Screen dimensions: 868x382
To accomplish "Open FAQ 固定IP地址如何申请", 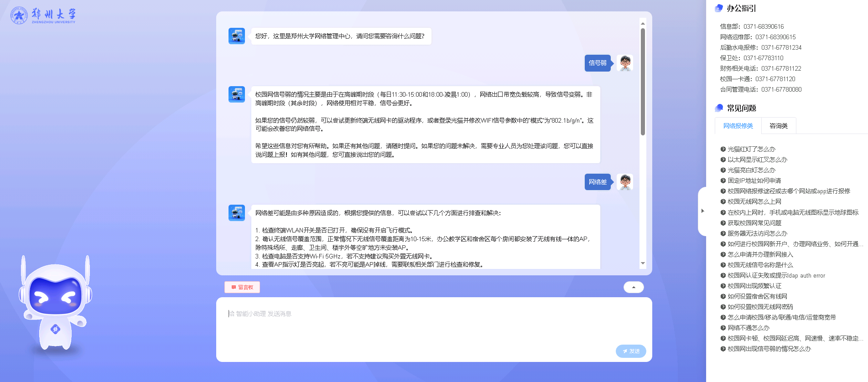I will 754,181.
